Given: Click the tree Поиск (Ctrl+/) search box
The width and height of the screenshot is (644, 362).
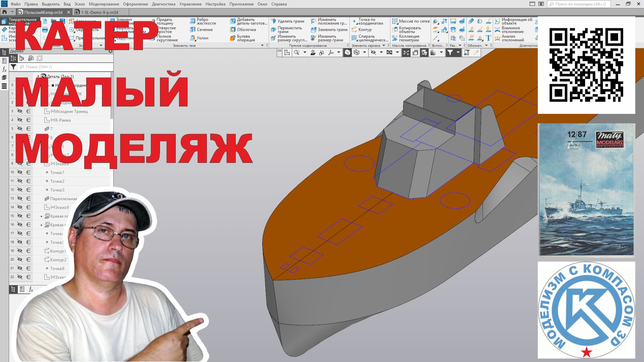Looking at the screenshot, I should pos(65,67).
